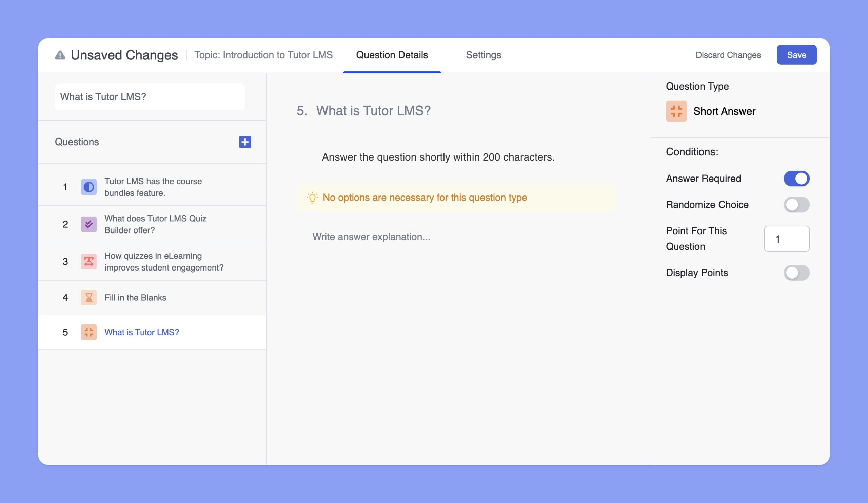The image size is (868, 503).
Task: Switch to the Settings tab
Action: click(x=484, y=55)
